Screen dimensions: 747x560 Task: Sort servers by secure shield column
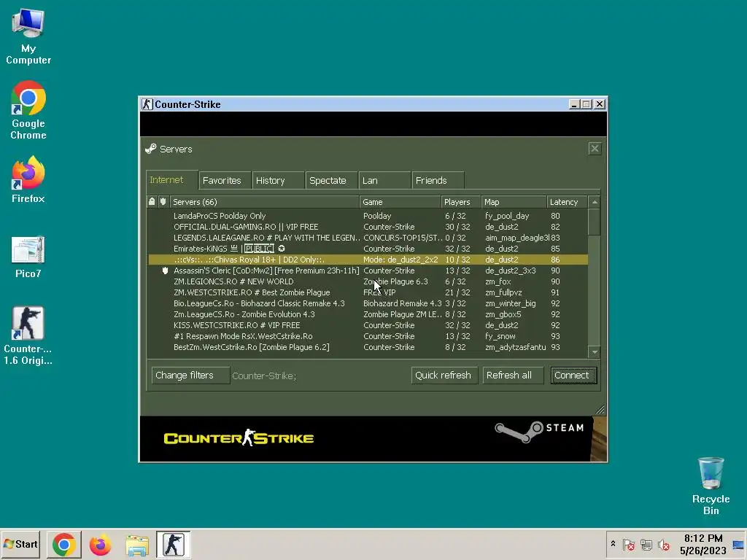[x=163, y=202]
